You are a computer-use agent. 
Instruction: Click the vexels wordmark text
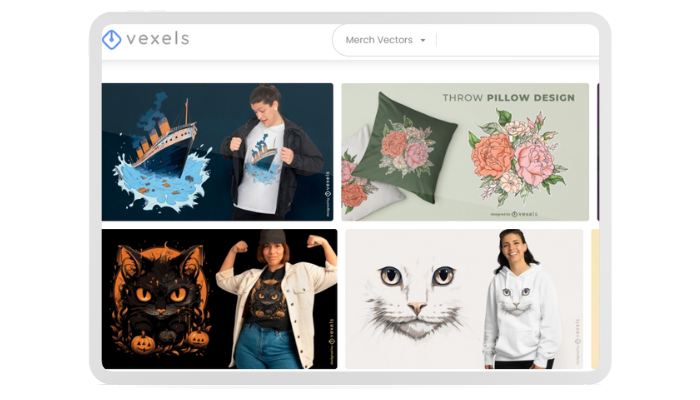pyautogui.click(x=158, y=39)
